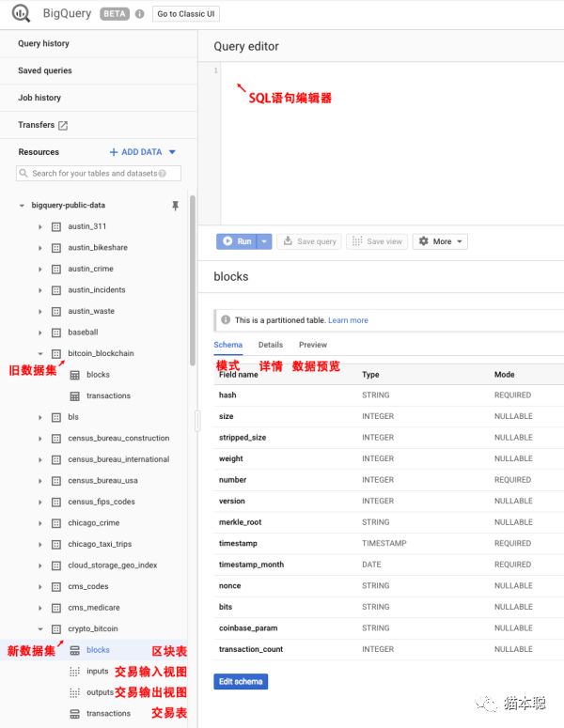Click into the SQL query editor area
This screenshot has width=564, height=728.
click(x=392, y=144)
